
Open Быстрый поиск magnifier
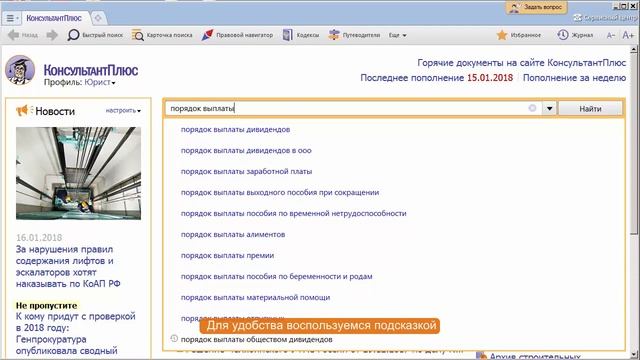coord(95,35)
